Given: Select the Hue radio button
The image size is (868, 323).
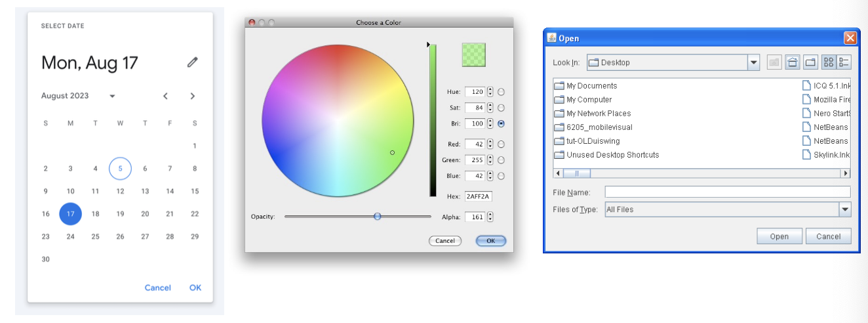Looking at the screenshot, I should (501, 92).
